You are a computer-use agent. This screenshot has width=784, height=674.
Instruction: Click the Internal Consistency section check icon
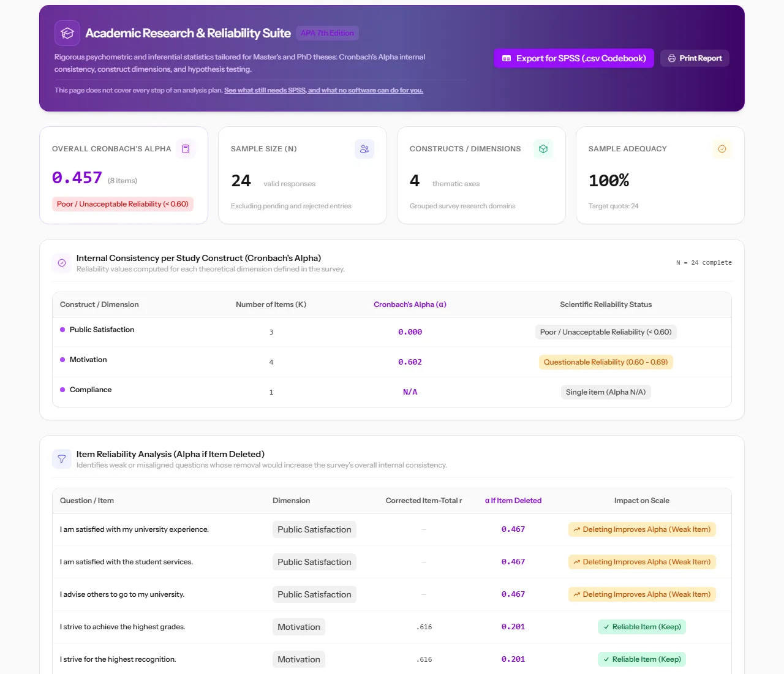pyautogui.click(x=62, y=263)
